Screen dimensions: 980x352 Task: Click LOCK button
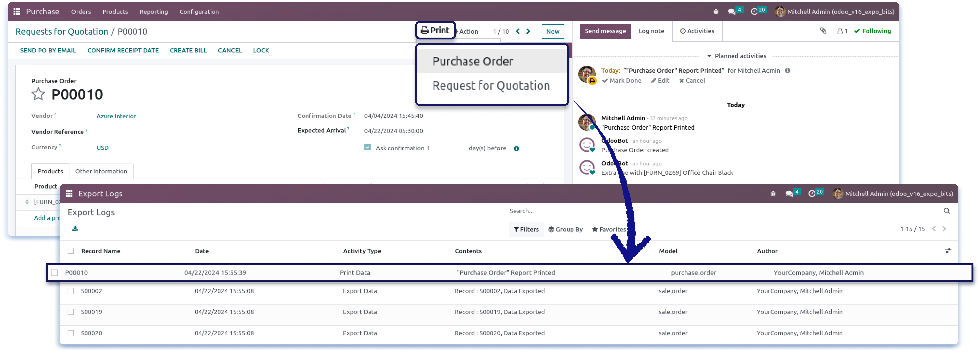pos(261,50)
